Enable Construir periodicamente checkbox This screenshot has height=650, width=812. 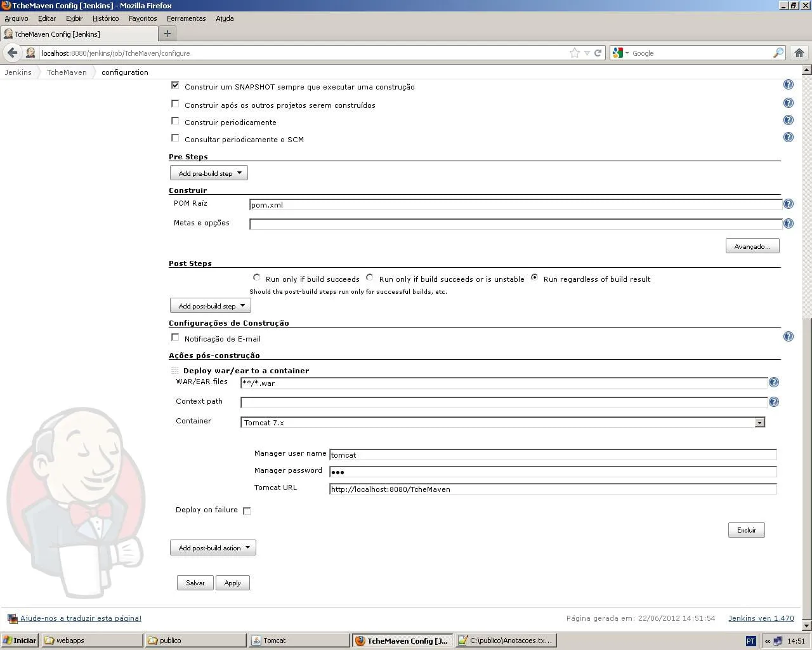(175, 121)
